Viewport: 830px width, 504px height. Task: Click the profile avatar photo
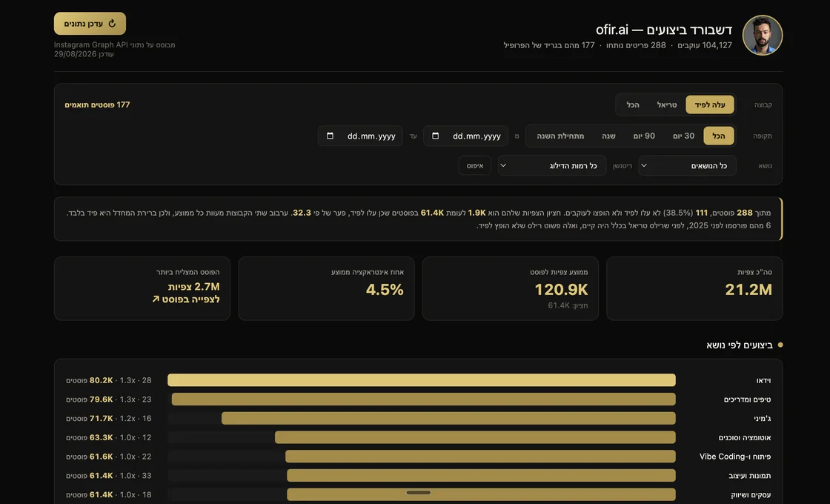pos(763,35)
